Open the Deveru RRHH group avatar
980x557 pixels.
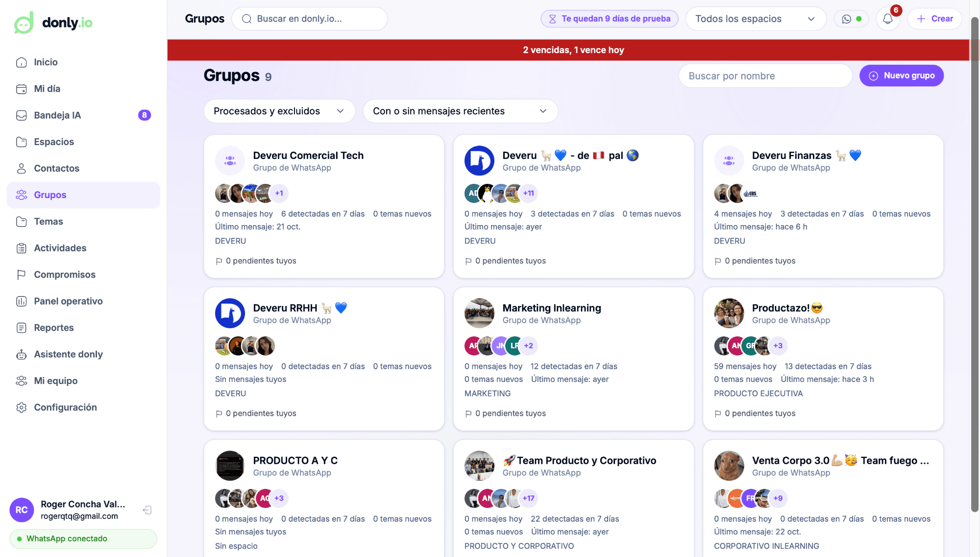(x=230, y=313)
